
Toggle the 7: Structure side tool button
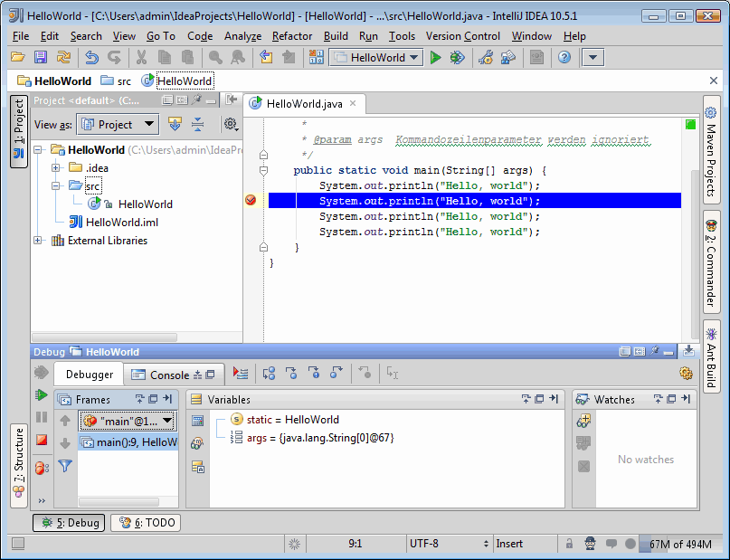coord(19,465)
